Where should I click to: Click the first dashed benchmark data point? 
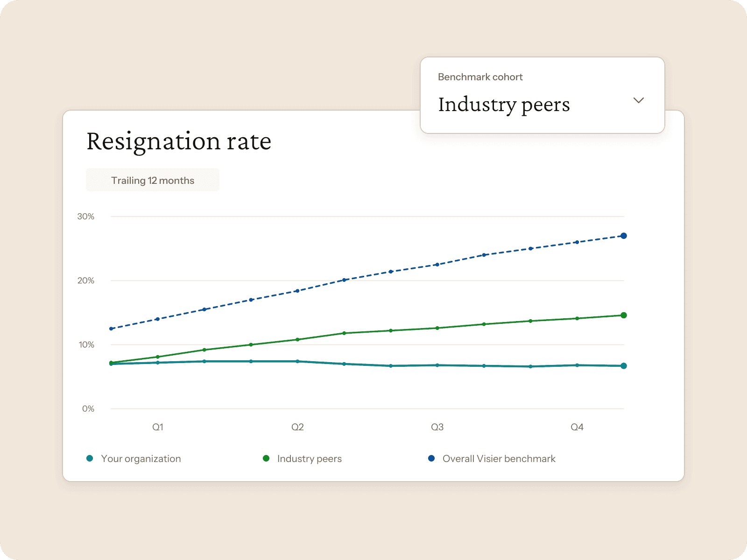point(111,329)
